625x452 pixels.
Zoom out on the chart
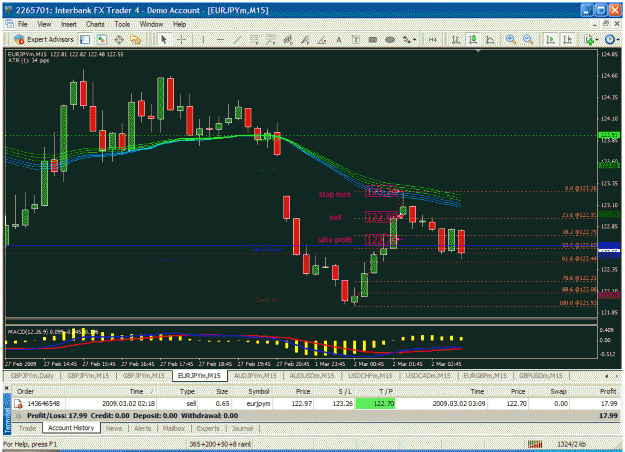528,39
